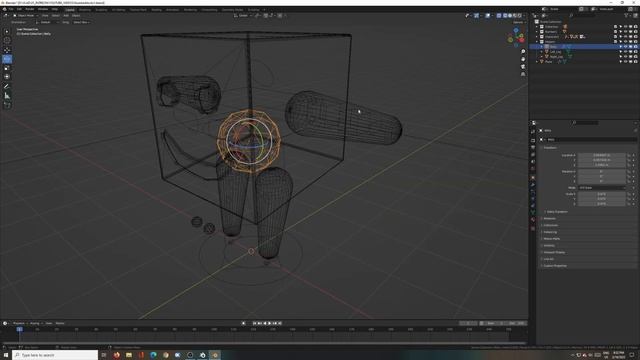
Task: Open the View Layer properties tab
Action: coord(533,155)
